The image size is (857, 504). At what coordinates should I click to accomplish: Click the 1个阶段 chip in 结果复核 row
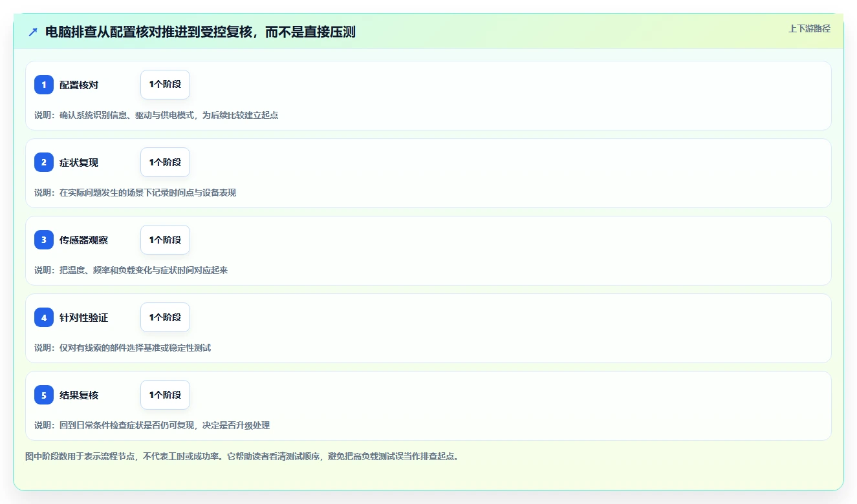[x=165, y=395]
